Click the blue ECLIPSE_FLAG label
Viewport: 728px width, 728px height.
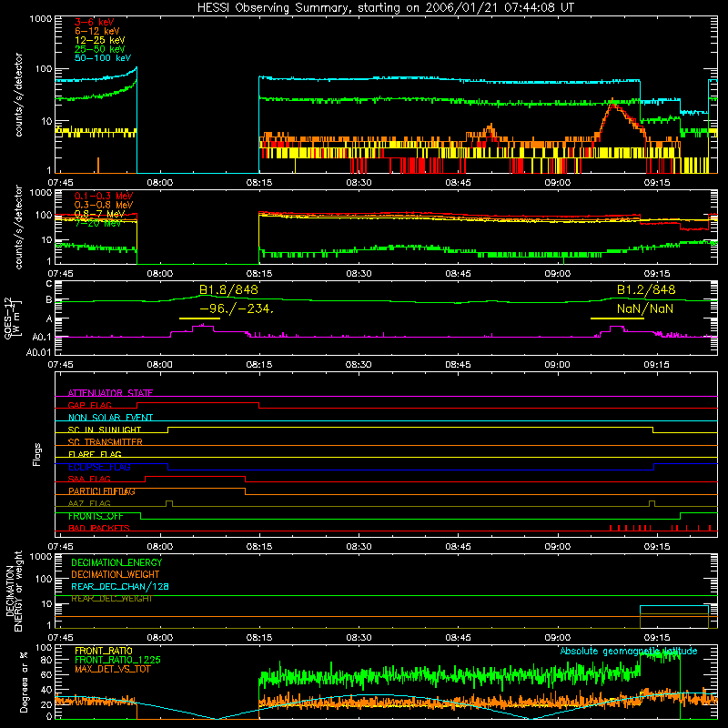pos(99,467)
